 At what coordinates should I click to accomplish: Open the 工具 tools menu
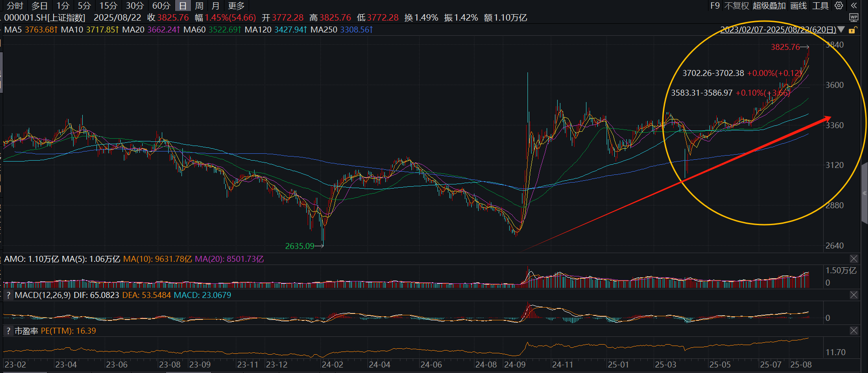tap(820, 5)
